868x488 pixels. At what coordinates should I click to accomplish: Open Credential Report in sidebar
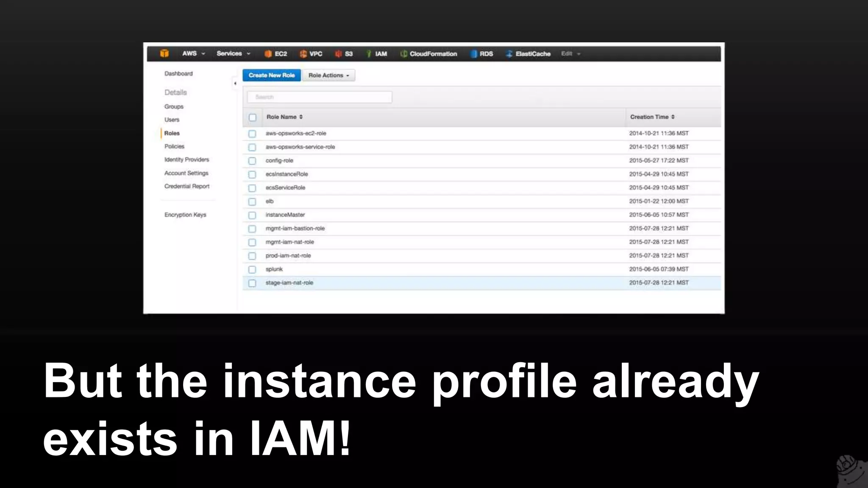point(186,186)
